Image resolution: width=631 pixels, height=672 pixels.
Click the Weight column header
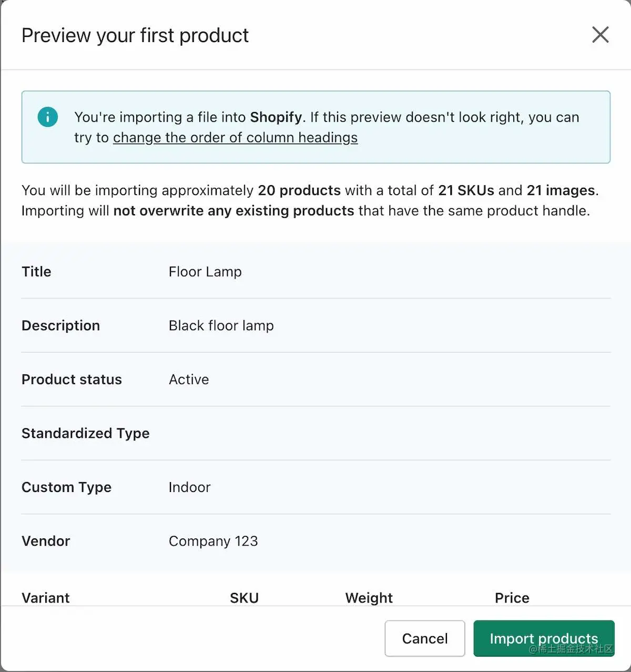[369, 598]
